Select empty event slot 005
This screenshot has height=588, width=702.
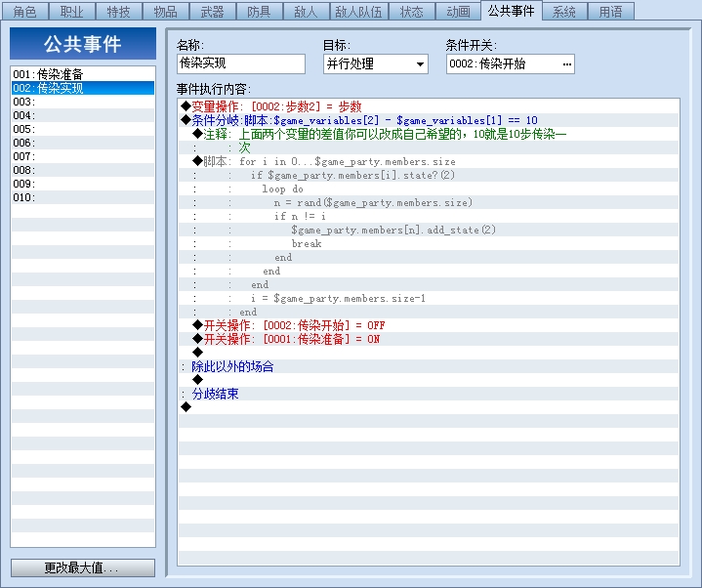click(x=83, y=129)
